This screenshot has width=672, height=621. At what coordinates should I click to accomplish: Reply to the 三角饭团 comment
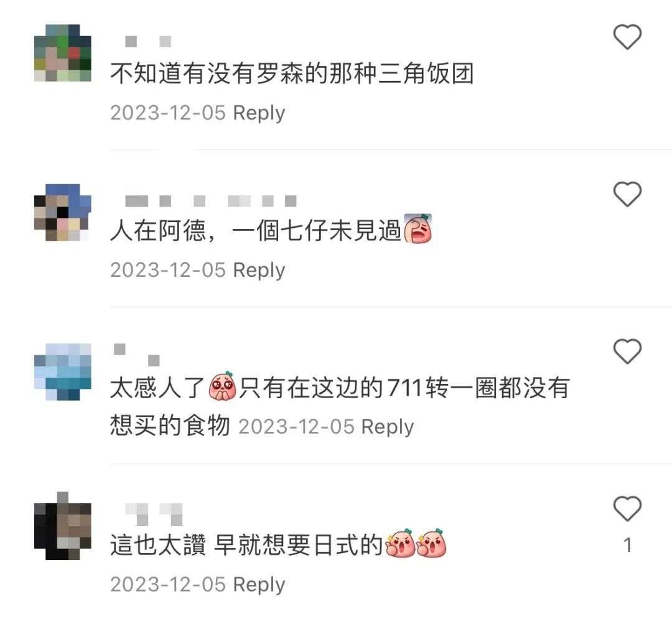point(259,113)
